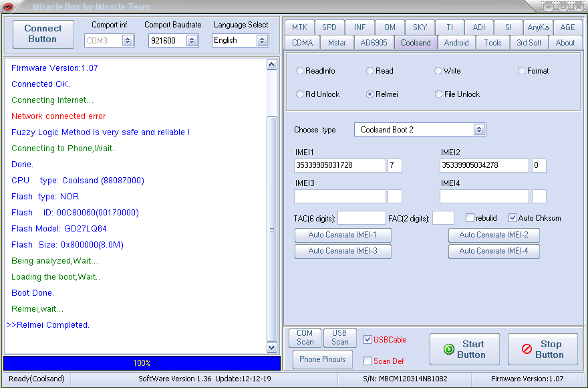Open the Language Select English dropdown
Image resolution: width=588 pixels, height=388 pixels.
[262, 41]
